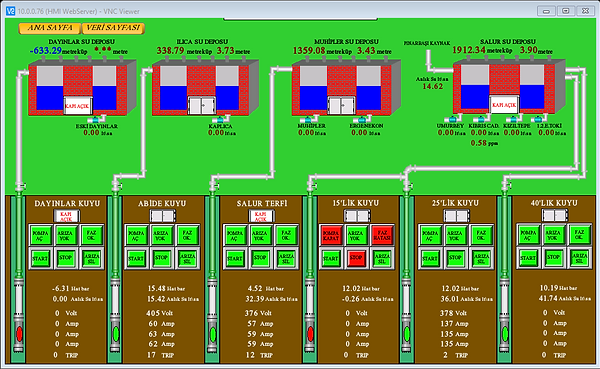The width and height of the screenshot is (600, 369).
Task: Clear fault with ARIZA SİL in SALUR TERFİ
Action: pyautogui.click(x=286, y=258)
